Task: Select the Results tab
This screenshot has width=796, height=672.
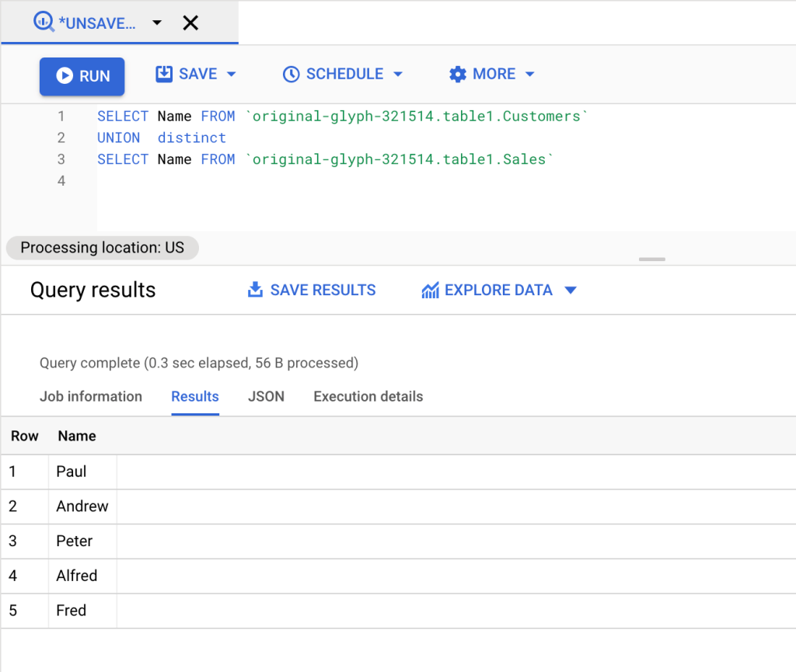Action: coord(195,397)
